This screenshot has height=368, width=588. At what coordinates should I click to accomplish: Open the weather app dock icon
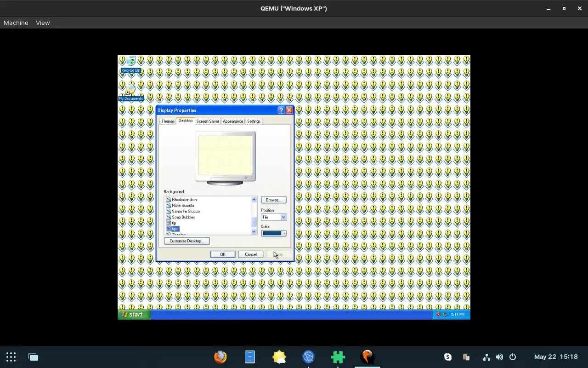(x=279, y=356)
